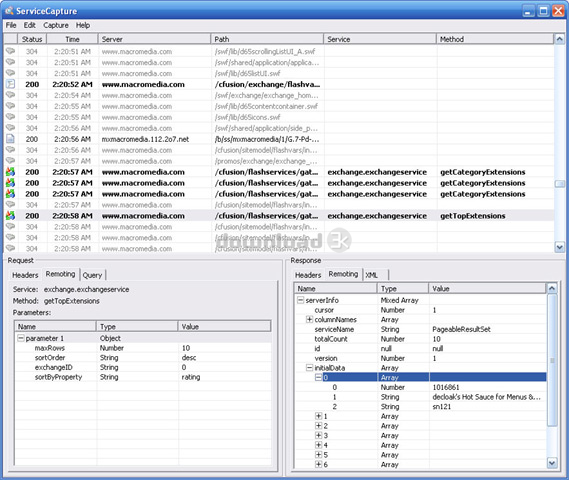
Task: Switch to the Request Query tab
Action: click(93, 275)
